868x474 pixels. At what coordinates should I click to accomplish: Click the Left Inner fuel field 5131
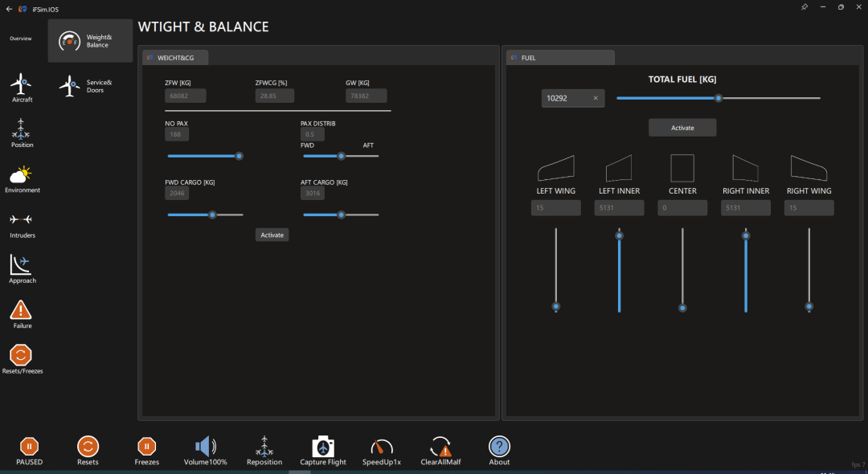[x=619, y=208]
